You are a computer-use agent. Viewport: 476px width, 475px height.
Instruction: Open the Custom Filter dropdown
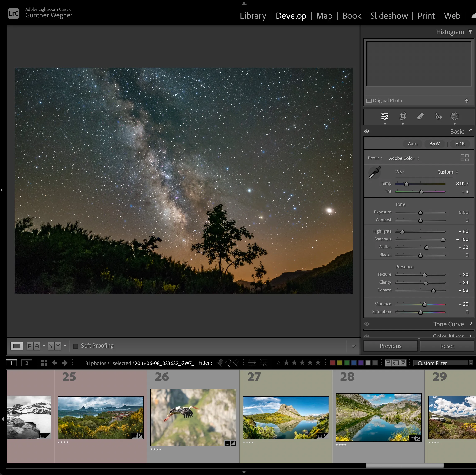[443, 363]
